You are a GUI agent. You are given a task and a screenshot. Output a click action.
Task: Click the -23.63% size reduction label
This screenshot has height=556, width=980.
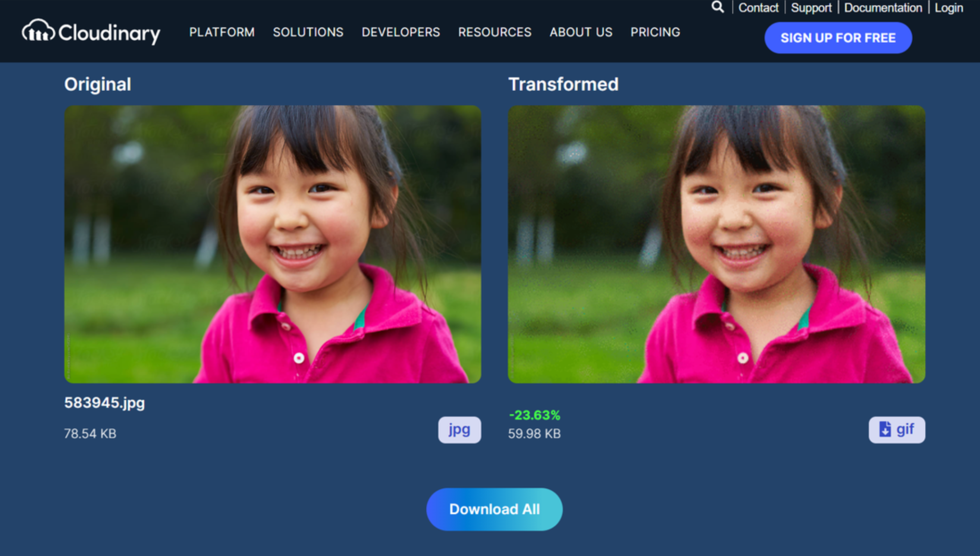point(534,415)
